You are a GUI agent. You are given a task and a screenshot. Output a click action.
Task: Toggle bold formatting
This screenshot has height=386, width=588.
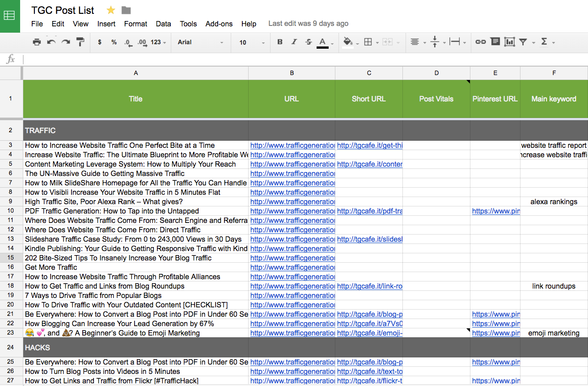280,42
